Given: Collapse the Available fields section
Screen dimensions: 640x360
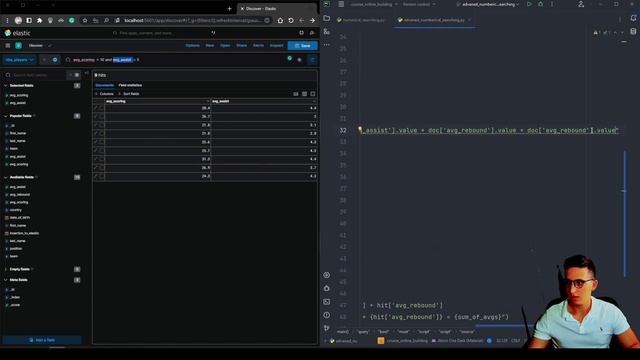Looking at the screenshot, I should pos(6,178).
